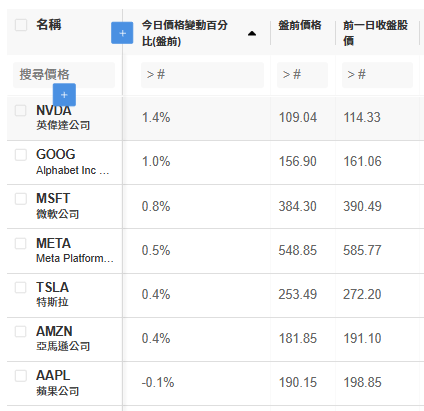The height and width of the screenshot is (411, 424).
Task: Enable the MSFT row checkbox
Action: [x=21, y=199]
